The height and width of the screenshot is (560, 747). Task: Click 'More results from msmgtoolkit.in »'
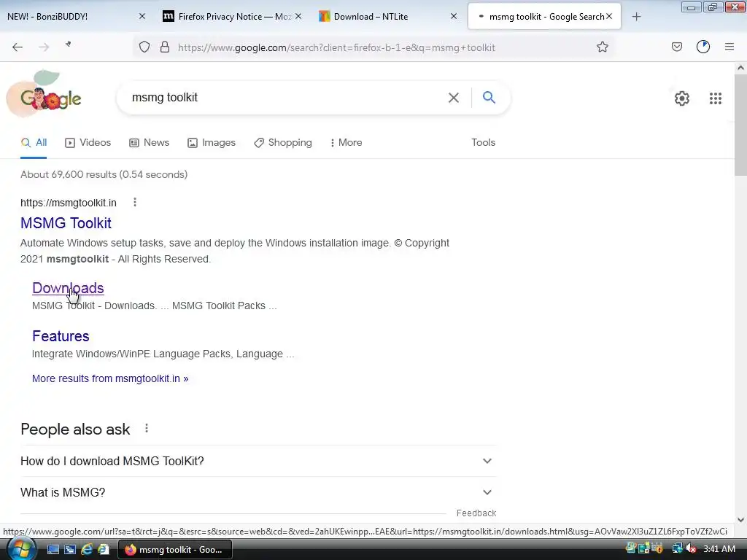(110, 378)
